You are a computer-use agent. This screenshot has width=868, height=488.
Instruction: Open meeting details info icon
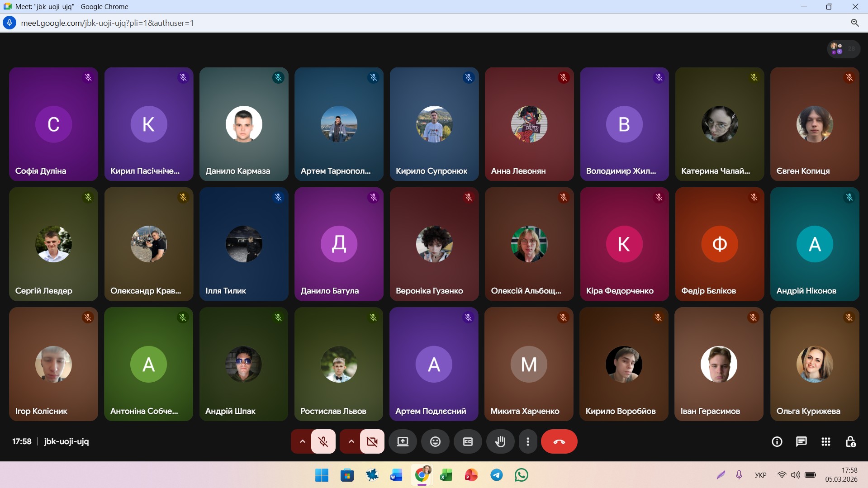(777, 441)
